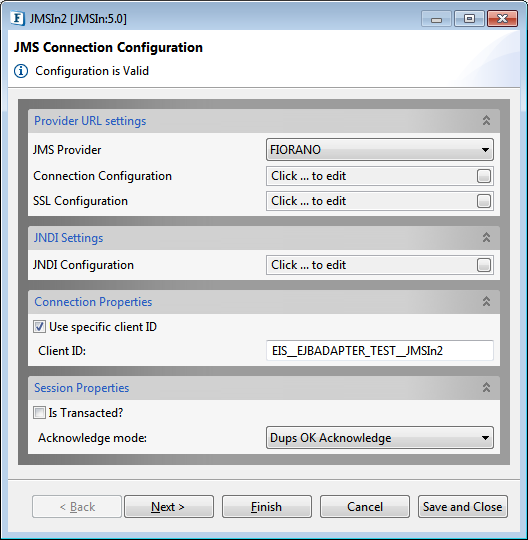Open the JMS Provider dropdown
The height and width of the screenshot is (540, 528).
[x=380, y=150]
